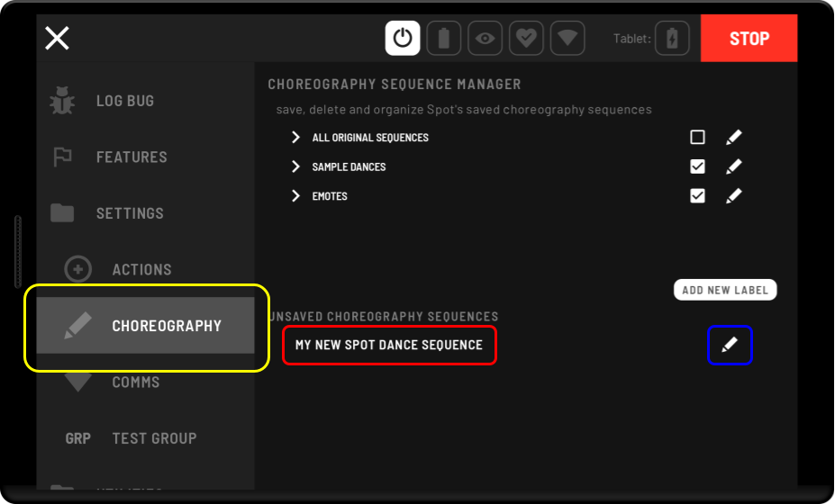Click the pencil icon for Emotes

[734, 195]
